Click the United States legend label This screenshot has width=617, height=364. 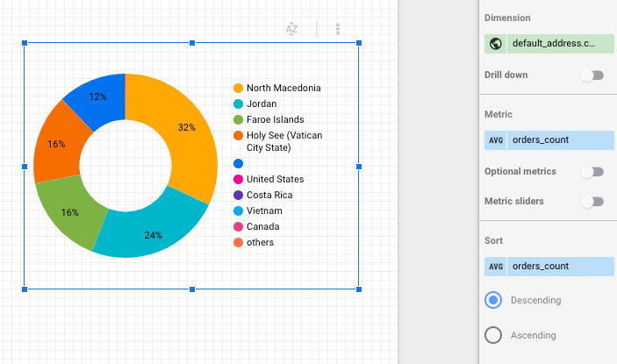pyautogui.click(x=276, y=179)
